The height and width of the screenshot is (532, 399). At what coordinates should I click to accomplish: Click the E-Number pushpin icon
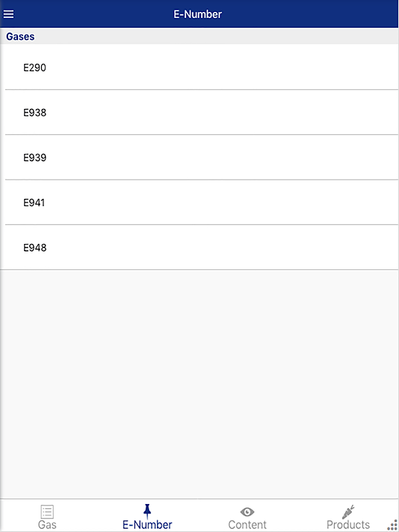coord(147,511)
